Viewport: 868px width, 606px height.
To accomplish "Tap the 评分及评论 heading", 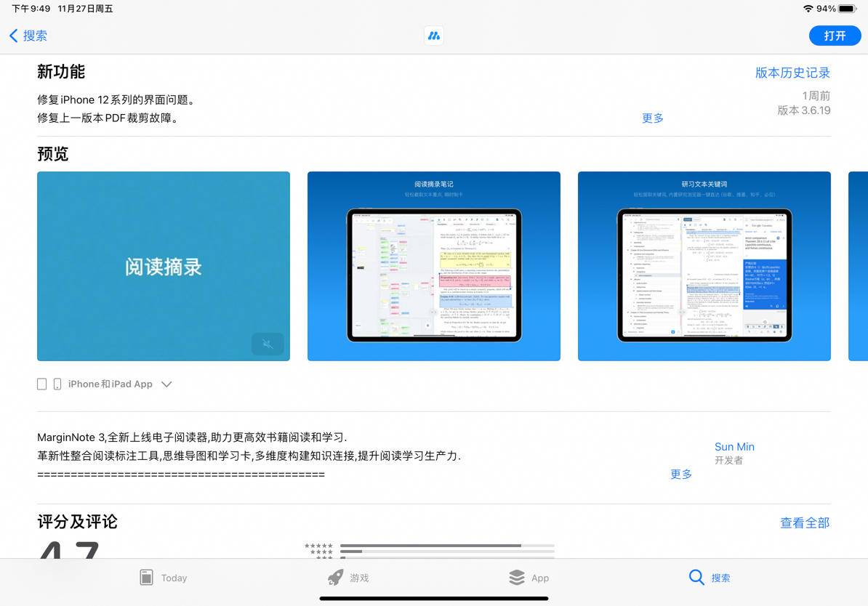I will (77, 522).
